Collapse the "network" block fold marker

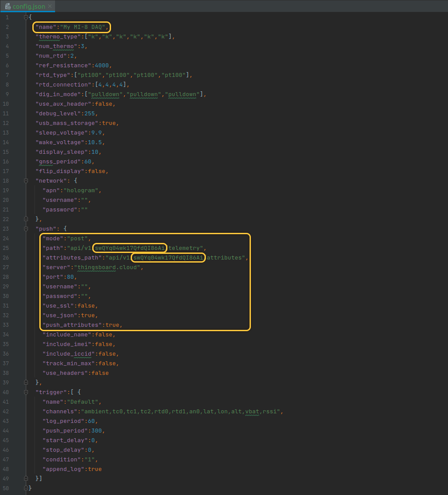coord(26,180)
